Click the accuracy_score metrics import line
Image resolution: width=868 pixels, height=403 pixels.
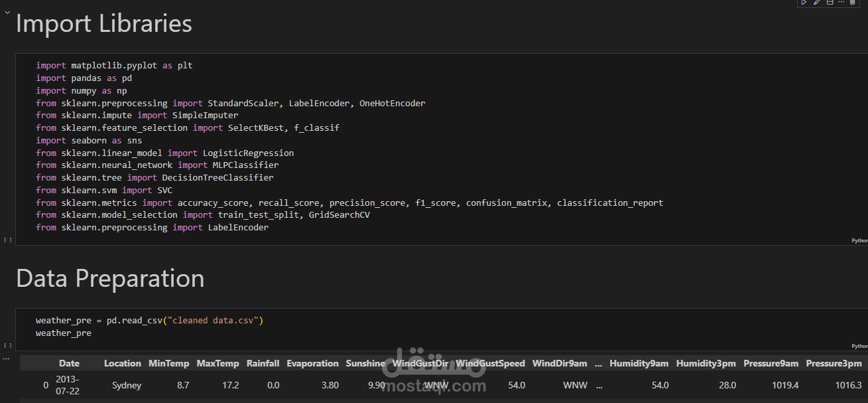coord(349,203)
